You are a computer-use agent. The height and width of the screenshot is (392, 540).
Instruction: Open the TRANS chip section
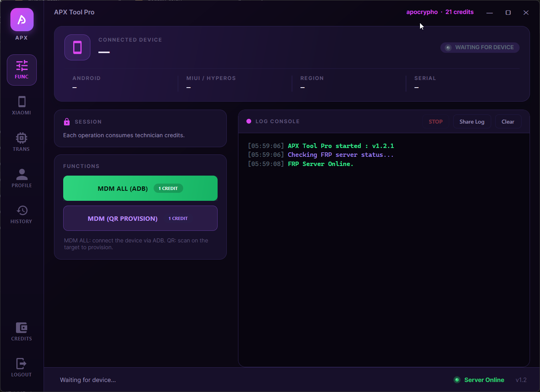click(x=22, y=142)
